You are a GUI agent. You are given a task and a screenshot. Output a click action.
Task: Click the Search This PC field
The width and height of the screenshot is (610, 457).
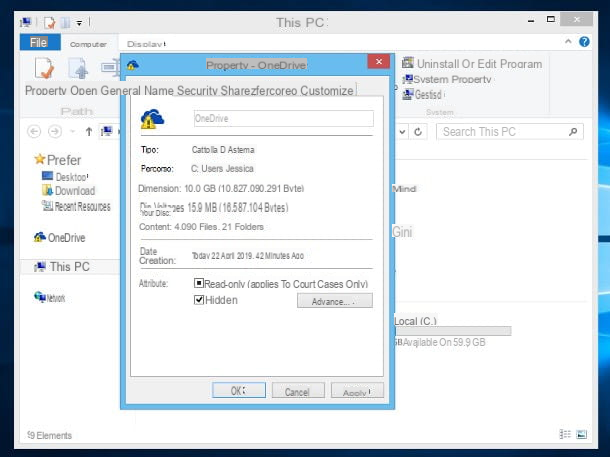click(x=510, y=132)
